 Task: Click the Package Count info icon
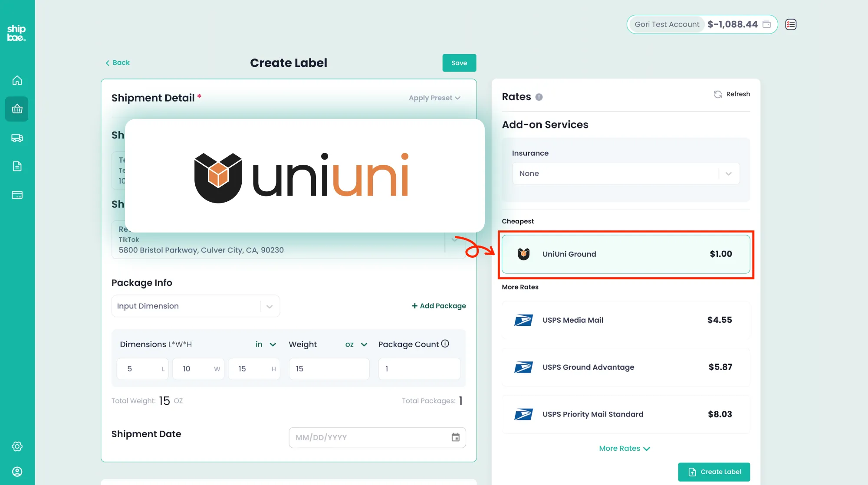pos(445,344)
